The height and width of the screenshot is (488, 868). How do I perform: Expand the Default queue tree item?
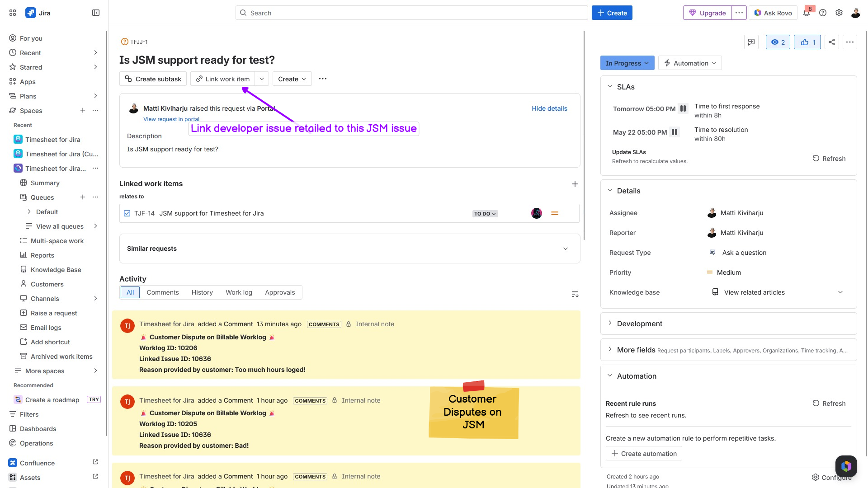[x=29, y=211]
